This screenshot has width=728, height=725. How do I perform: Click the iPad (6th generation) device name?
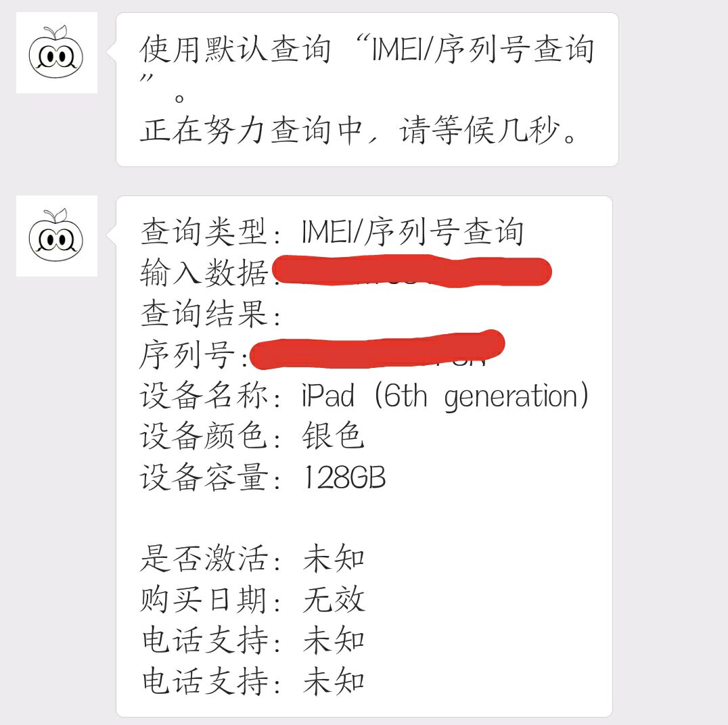(x=445, y=396)
